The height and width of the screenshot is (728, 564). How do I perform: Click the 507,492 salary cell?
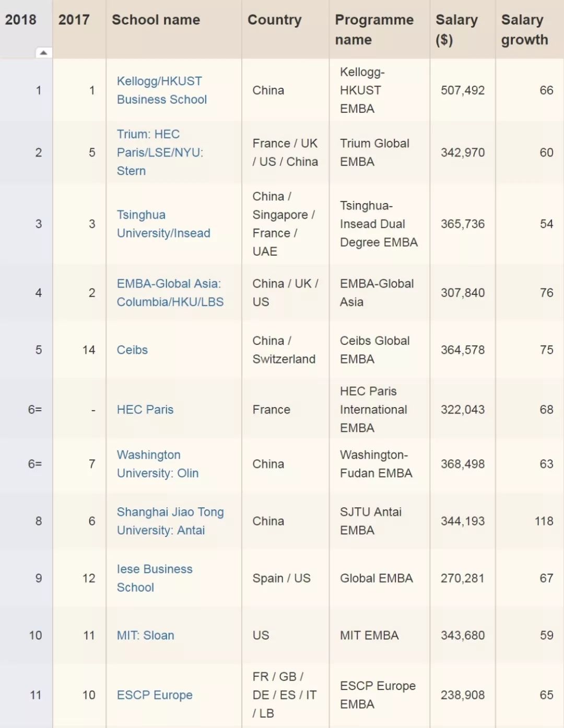(462, 90)
